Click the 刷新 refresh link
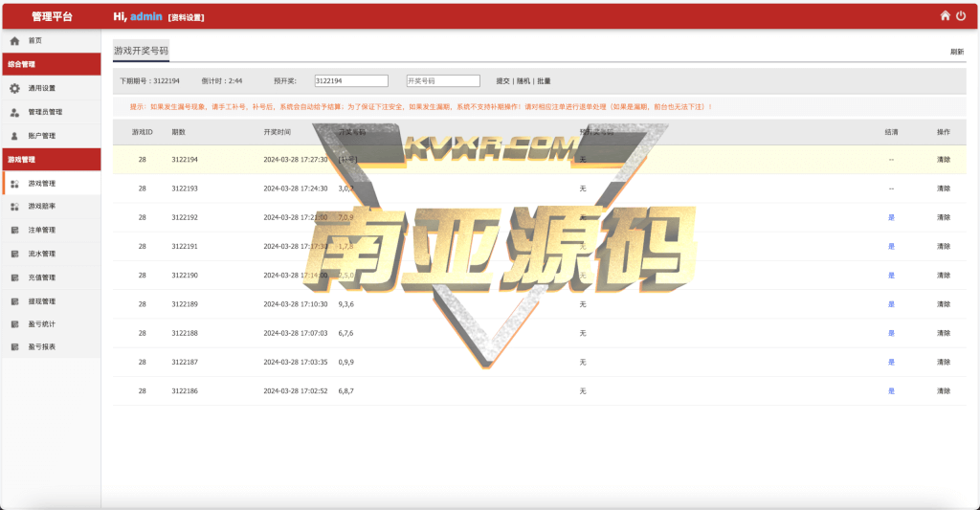 [957, 52]
